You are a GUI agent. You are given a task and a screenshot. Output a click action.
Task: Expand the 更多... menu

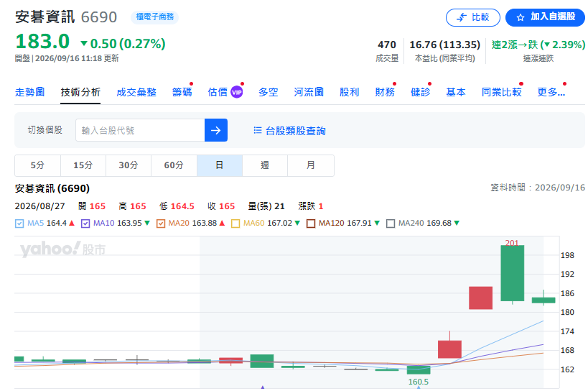click(551, 92)
